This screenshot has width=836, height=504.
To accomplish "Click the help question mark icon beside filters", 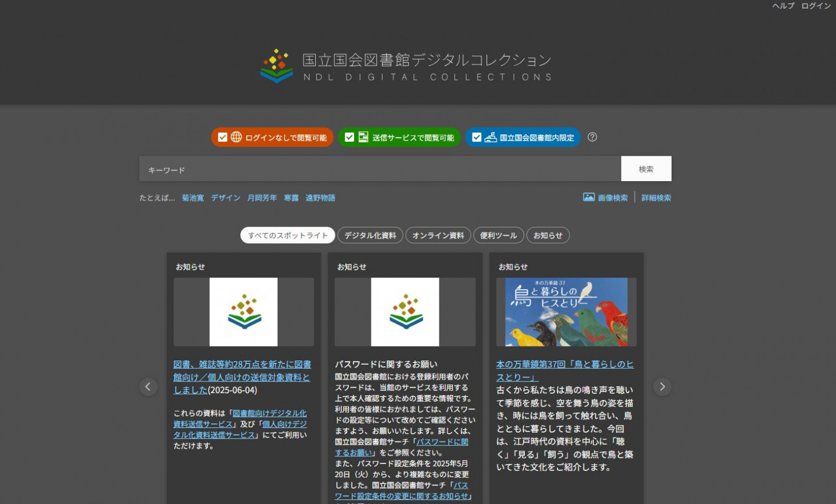I will tap(592, 137).
